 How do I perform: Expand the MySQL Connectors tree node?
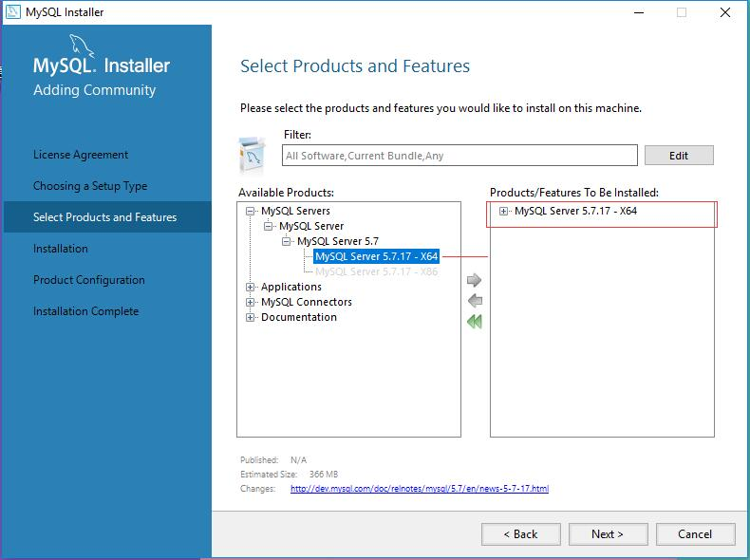tap(250, 302)
